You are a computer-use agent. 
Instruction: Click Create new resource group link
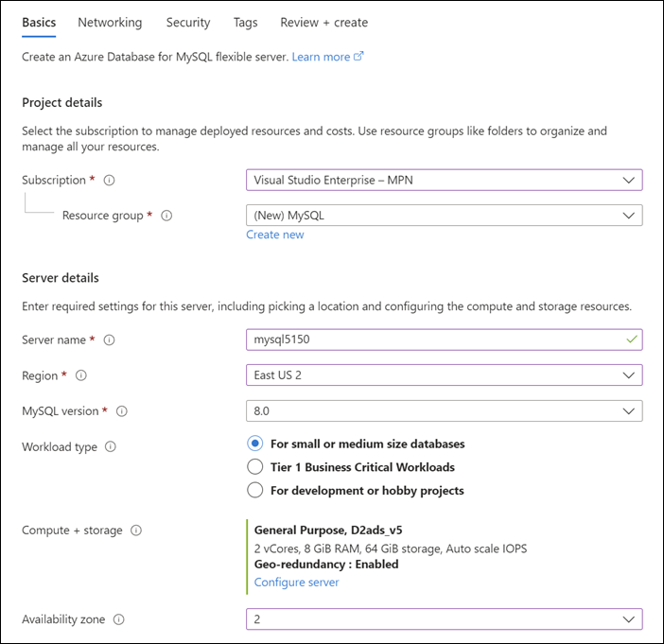[275, 235]
